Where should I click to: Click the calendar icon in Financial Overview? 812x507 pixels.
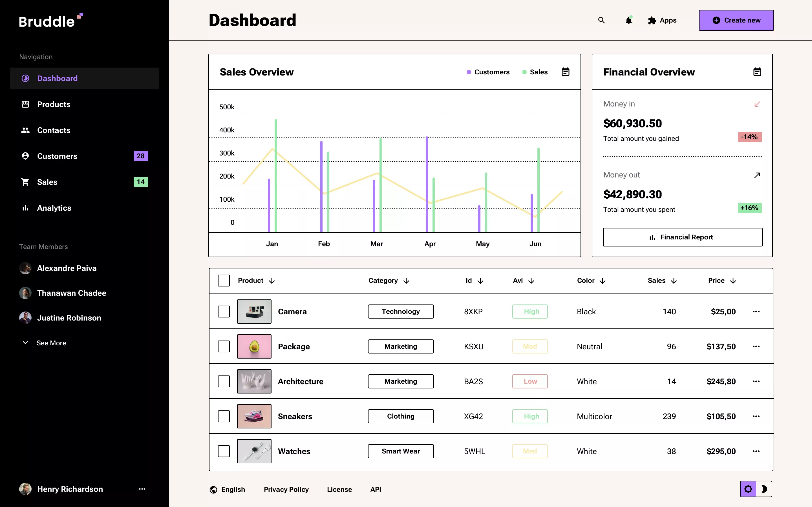(x=757, y=72)
